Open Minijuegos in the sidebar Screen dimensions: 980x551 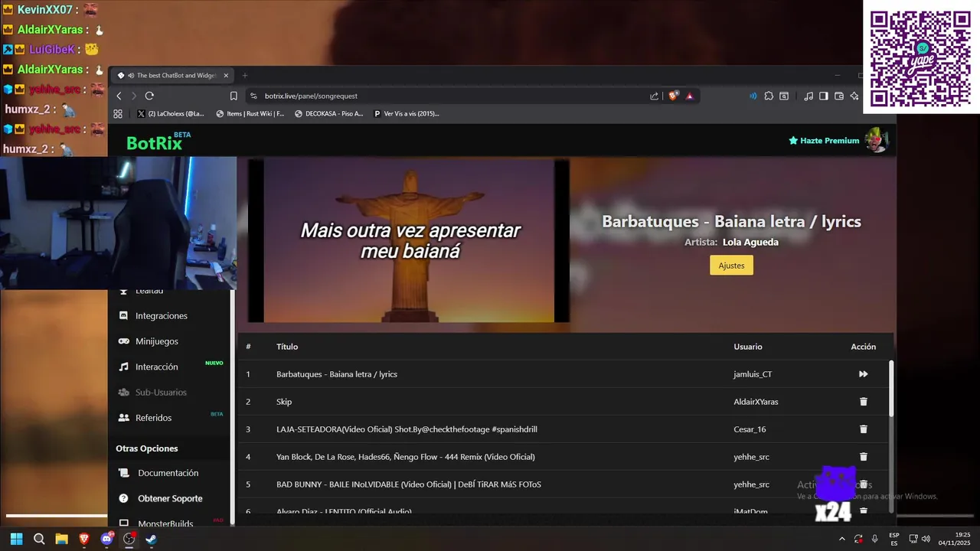point(156,341)
